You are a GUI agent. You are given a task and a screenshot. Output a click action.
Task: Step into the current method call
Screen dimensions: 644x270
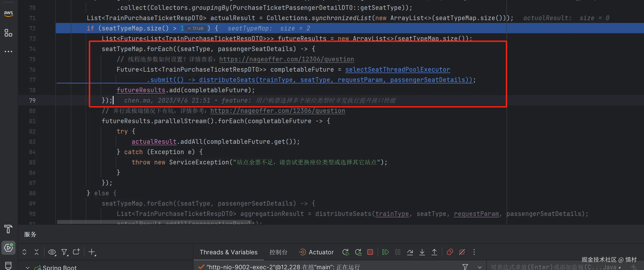click(422, 252)
